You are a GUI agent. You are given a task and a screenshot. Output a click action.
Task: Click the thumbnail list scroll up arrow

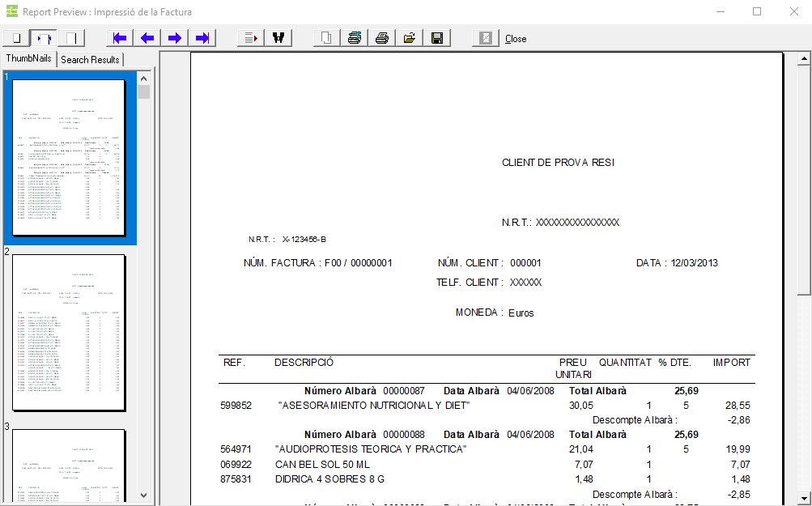coord(143,79)
